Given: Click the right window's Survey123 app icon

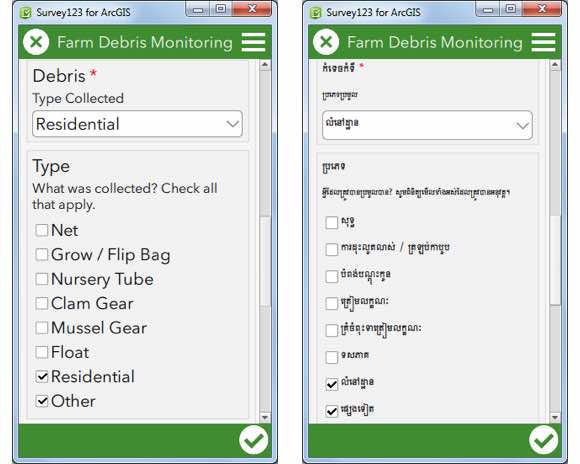Looking at the screenshot, I should (316, 13).
